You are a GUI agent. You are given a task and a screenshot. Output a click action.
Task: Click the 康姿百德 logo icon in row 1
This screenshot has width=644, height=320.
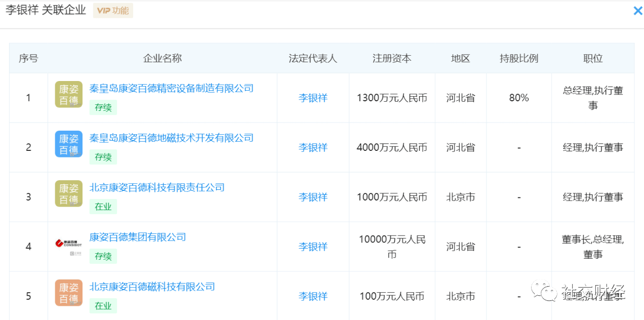tap(69, 95)
